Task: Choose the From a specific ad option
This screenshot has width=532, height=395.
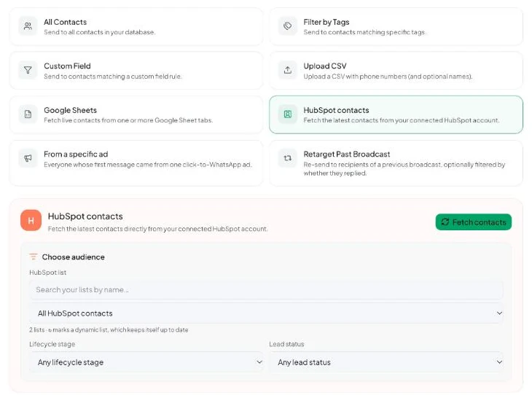Action: tap(136, 163)
